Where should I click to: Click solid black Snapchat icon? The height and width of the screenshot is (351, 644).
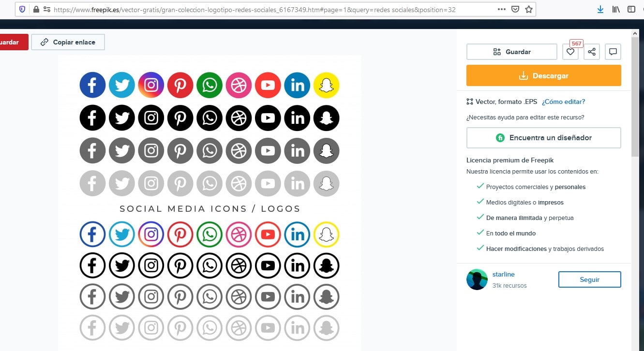pyautogui.click(x=327, y=118)
